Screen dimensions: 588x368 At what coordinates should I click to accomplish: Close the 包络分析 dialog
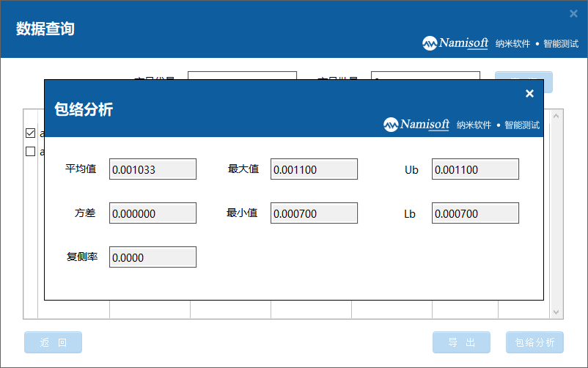click(x=529, y=93)
